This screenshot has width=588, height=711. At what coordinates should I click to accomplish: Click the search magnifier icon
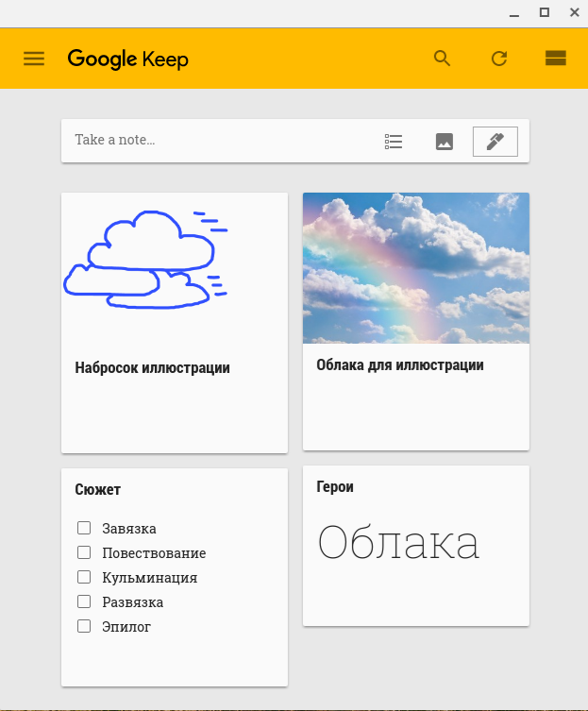pyautogui.click(x=442, y=59)
